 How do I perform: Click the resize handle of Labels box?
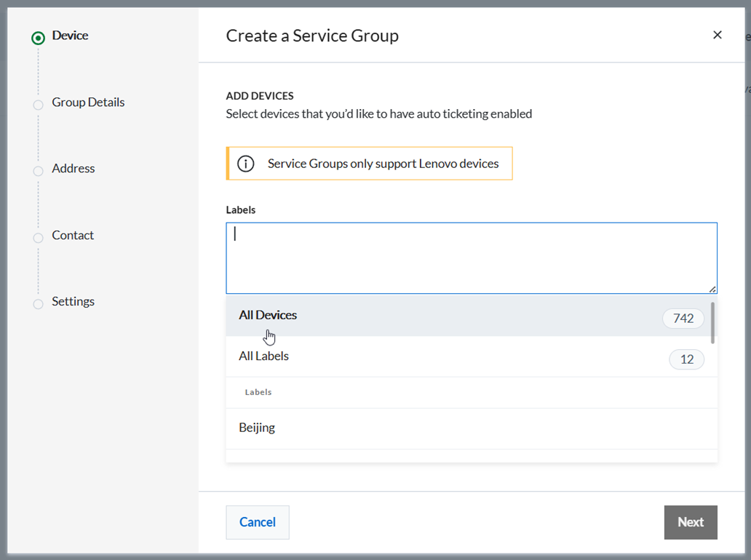tap(712, 289)
